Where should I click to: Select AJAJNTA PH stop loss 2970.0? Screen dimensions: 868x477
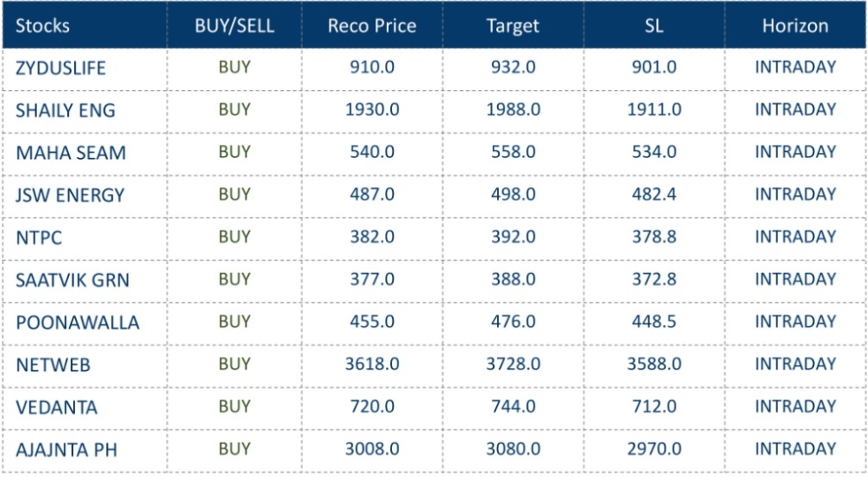pos(654,449)
